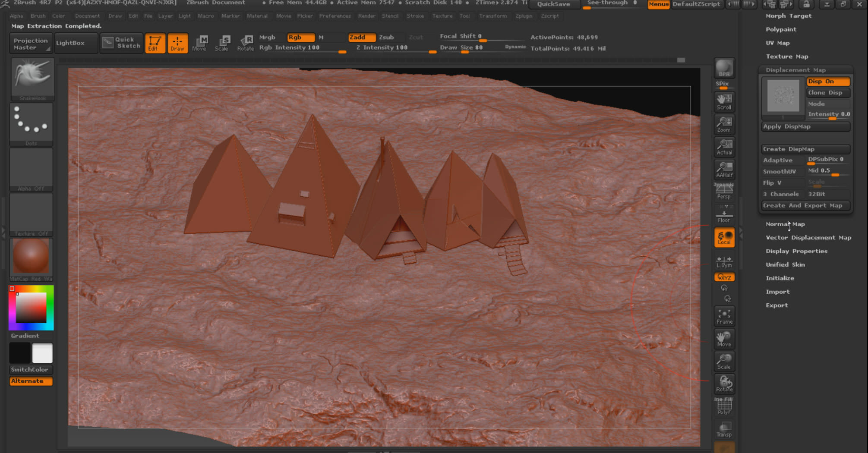The width and height of the screenshot is (868, 453).
Task: Toggle Rgb color mode off
Action: point(301,38)
